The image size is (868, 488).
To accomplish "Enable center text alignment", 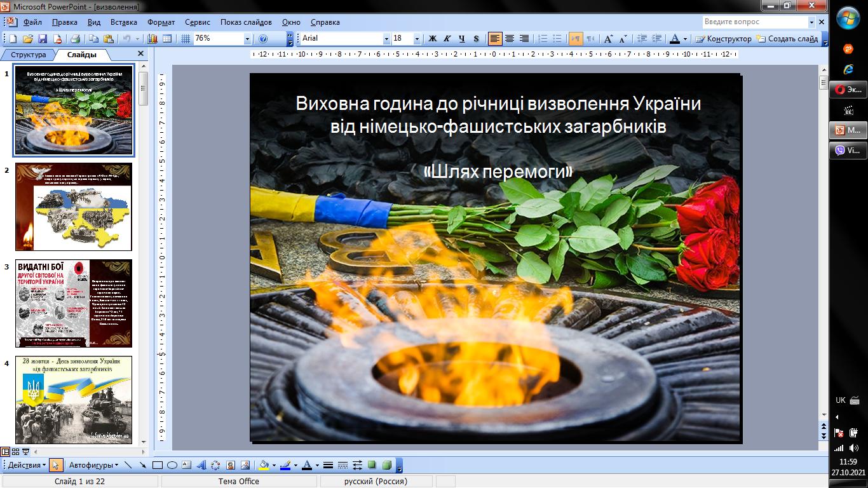I will coord(510,39).
